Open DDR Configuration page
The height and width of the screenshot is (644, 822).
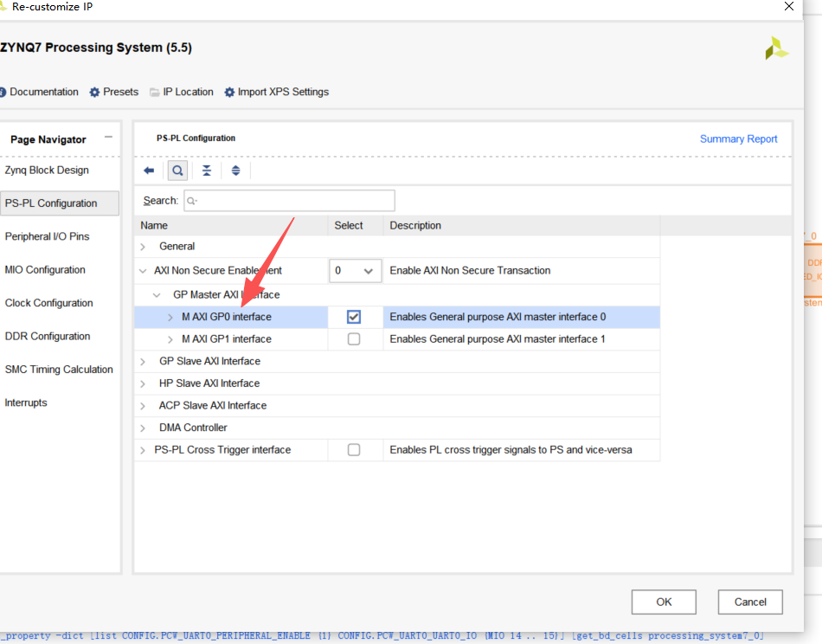[48, 336]
